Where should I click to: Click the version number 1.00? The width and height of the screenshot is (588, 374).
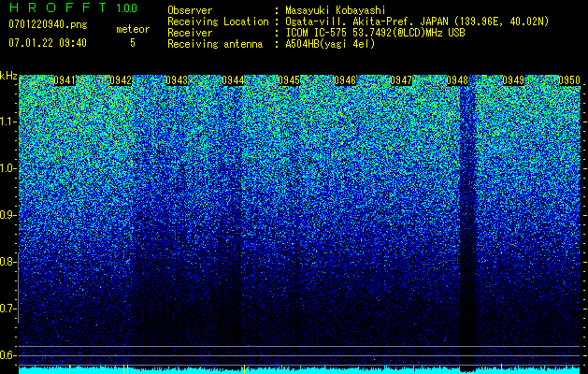126,8
